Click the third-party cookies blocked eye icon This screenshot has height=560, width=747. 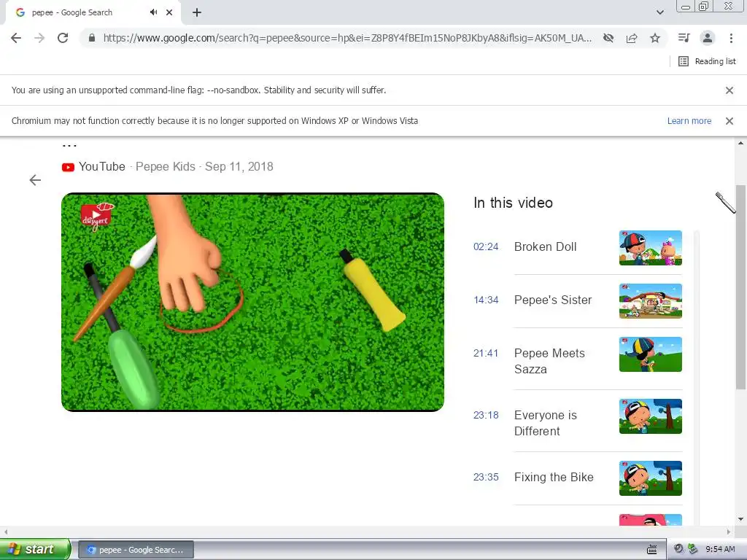point(608,38)
